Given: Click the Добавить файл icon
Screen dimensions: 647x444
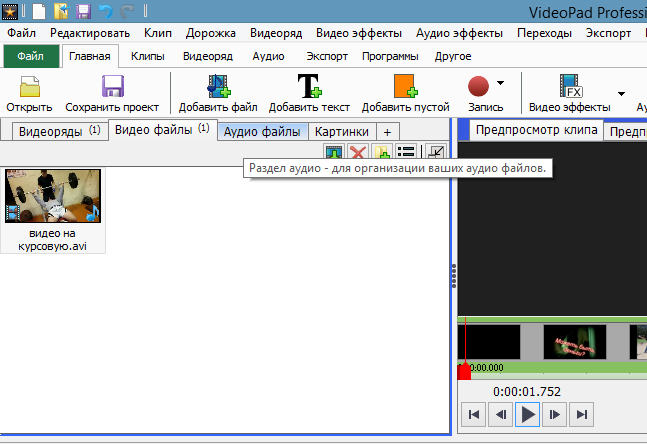Looking at the screenshot, I should 219,86.
